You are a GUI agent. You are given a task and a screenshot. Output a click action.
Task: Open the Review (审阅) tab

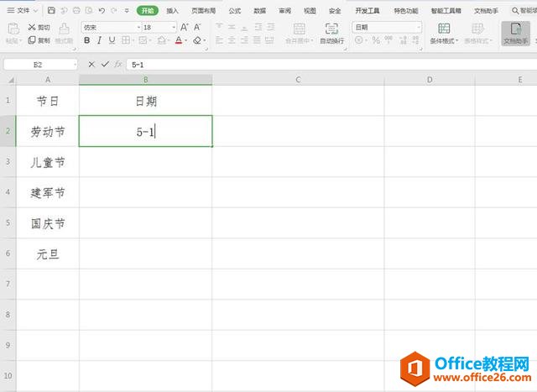[x=285, y=11]
